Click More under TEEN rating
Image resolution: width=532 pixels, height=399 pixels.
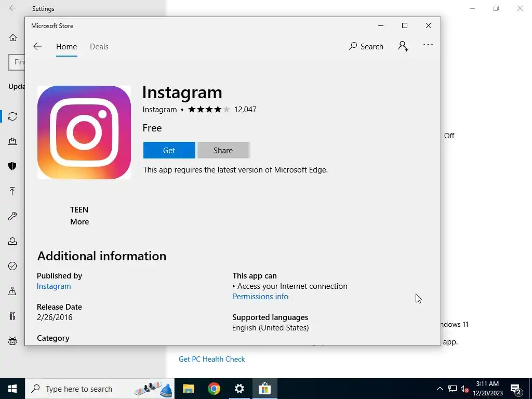click(79, 221)
